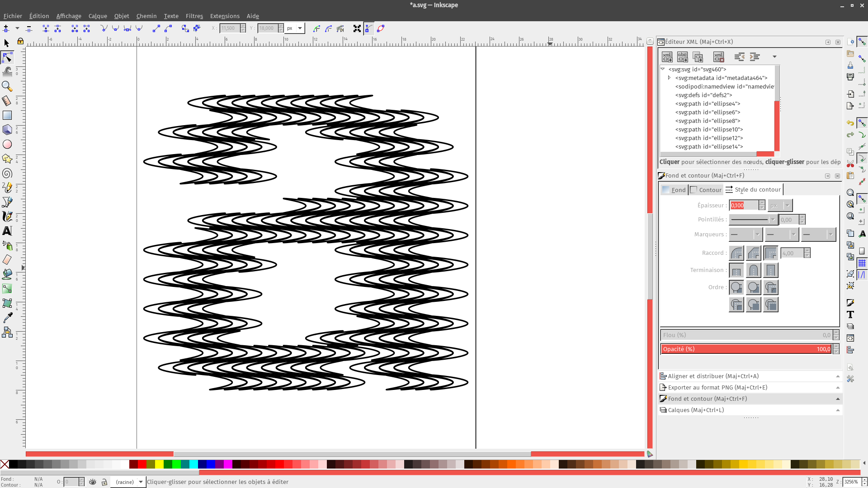Select the bevel join option
The height and width of the screenshot is (488, 868).
753,253
